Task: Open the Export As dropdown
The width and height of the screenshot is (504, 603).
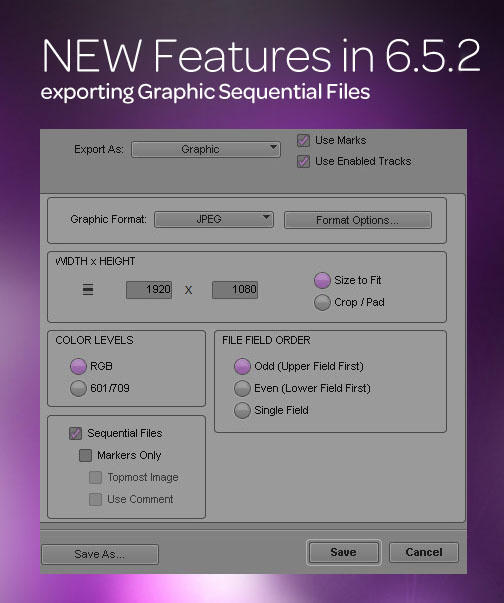Action: coord(206,149)
